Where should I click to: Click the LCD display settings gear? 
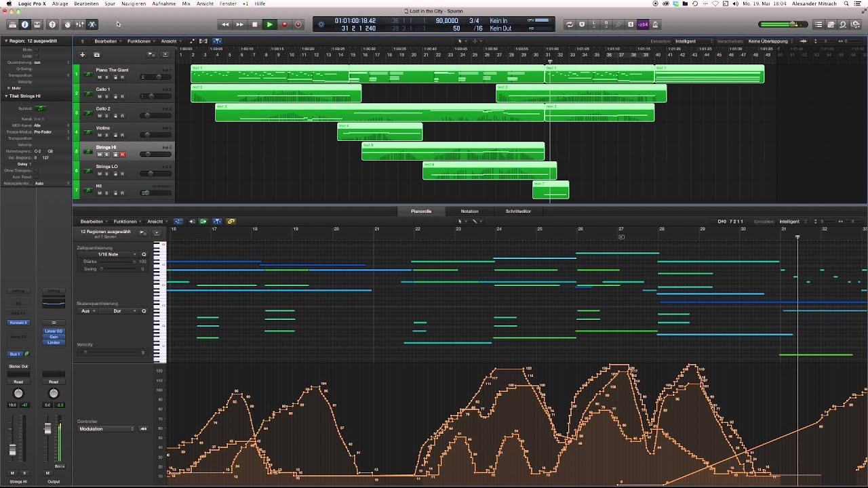(321, 24)
